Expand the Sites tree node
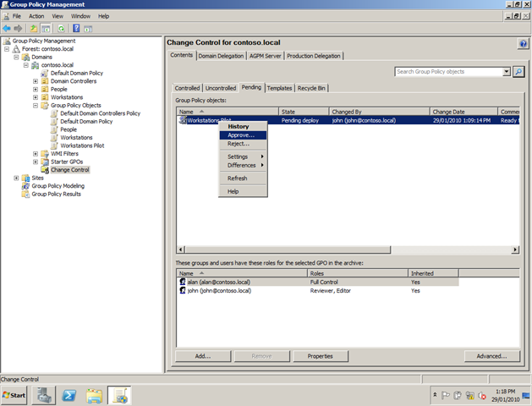The image size is (532, 406). (16, 178)
